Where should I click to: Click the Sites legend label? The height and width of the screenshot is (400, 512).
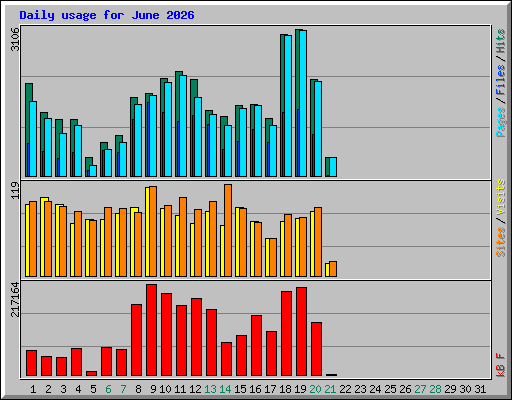500,242
